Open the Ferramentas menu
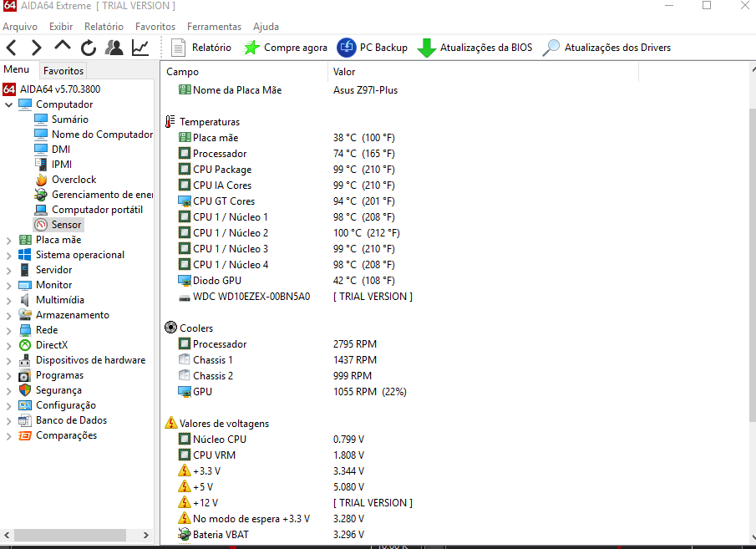756x549 pixels. pyautogui.click(x=214, y=27)
